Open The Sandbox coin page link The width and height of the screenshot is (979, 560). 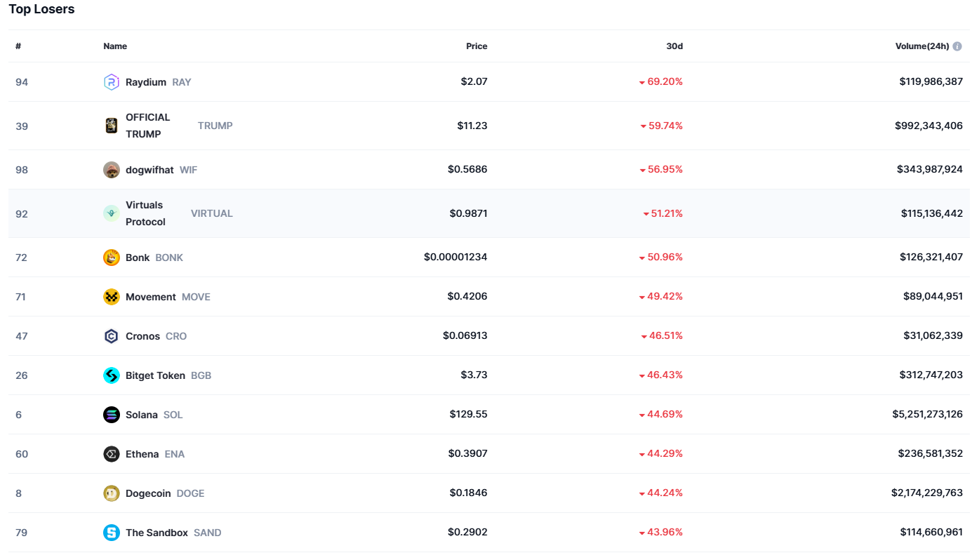(x=173, y=533)
